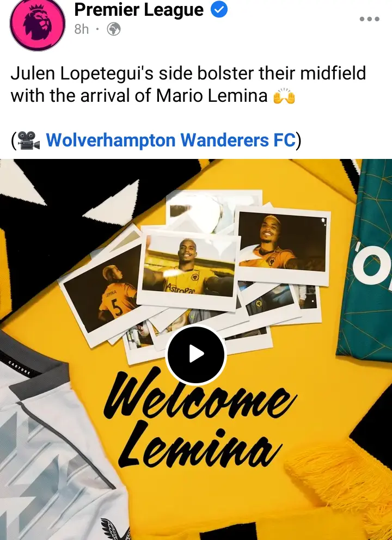Screen dimensions: 392x540
Task: Tap the top-right smiling polaroid photo
Action: [282, 246]
